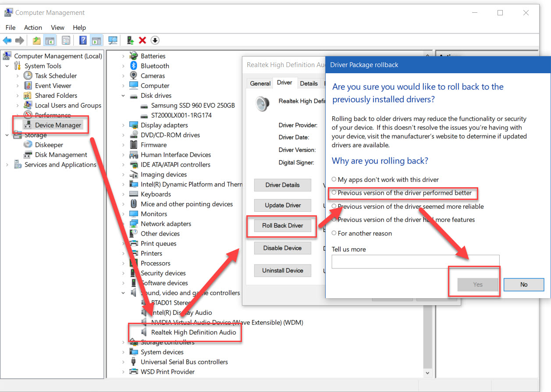Click the Cameras category icon
This screenshot has width=551, height=392.
click(x=134, y=76)
